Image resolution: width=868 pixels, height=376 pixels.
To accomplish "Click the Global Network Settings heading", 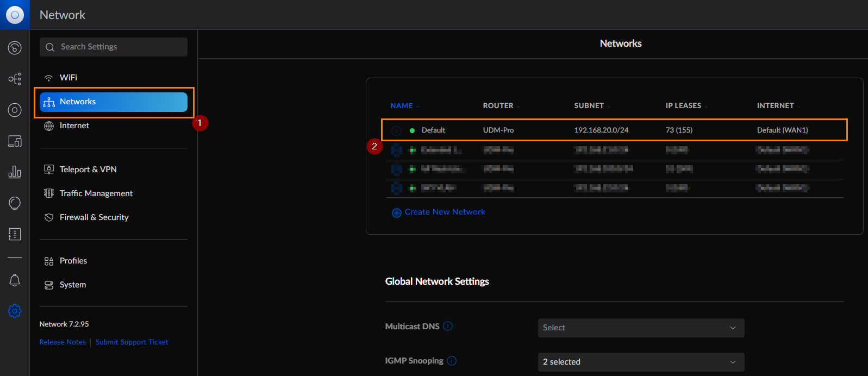I will (x=437, y=281).
